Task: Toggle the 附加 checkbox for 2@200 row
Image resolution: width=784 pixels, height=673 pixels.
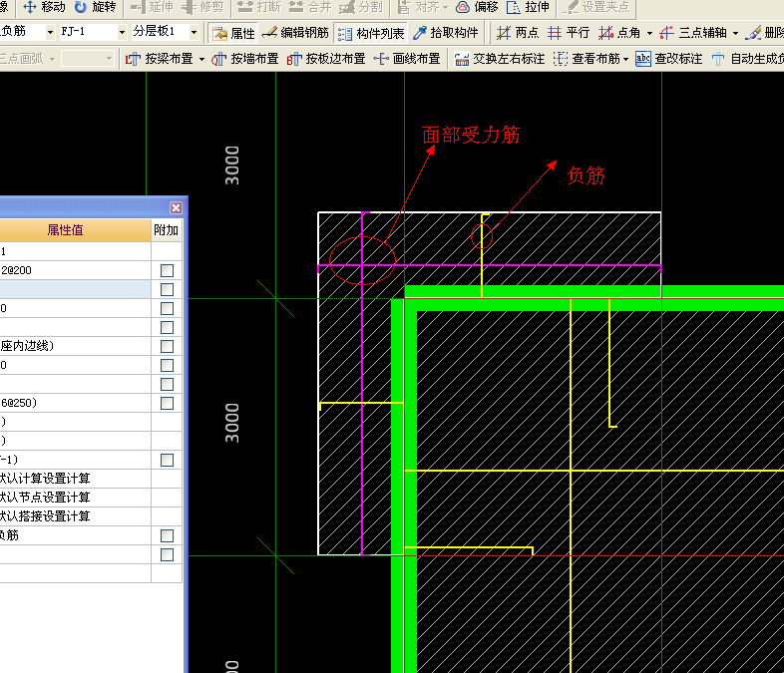Action: point(167,271)
